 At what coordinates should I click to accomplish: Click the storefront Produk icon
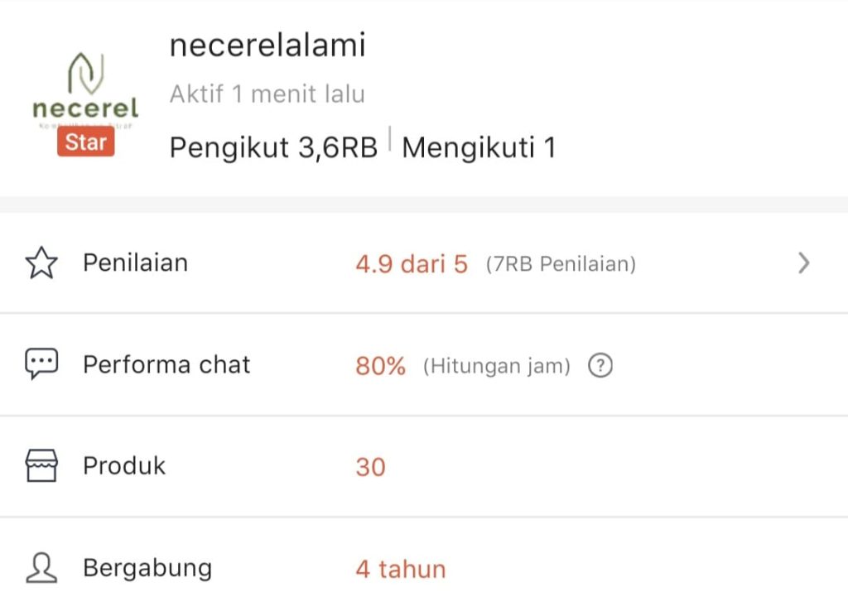pos(41,466)
